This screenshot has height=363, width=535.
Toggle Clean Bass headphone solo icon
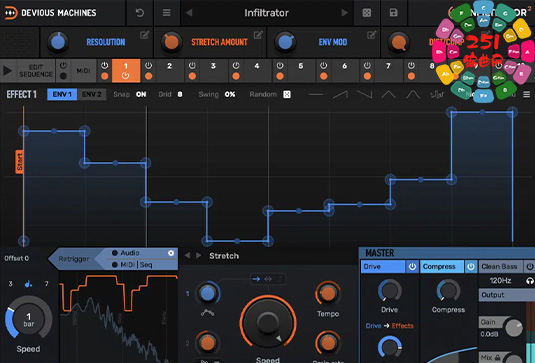tap(530, 281)
